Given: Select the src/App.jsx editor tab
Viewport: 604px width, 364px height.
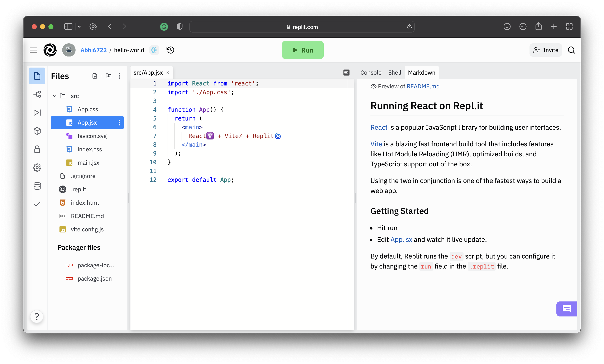Looking at the screenshot, I should pos(148,73).
